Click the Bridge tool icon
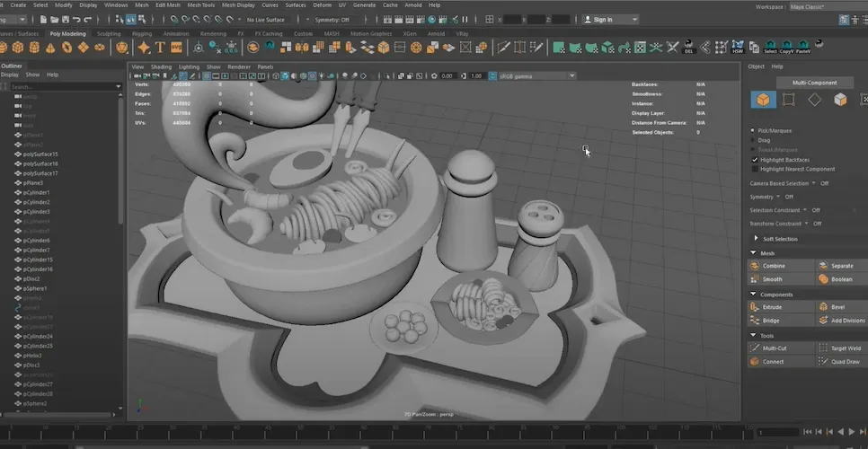868x449 pixels. point(755,321)
